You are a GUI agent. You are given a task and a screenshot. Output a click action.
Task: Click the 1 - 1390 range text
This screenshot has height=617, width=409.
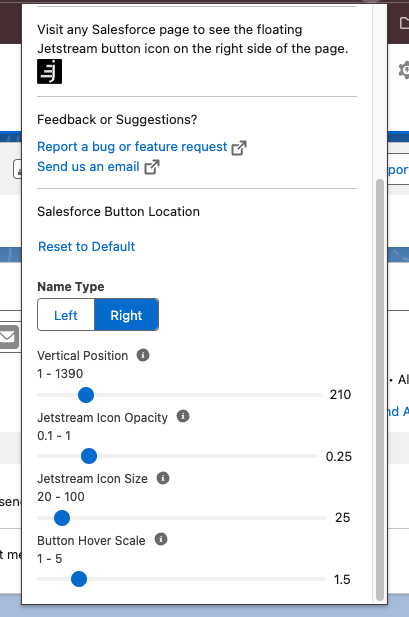(x=60, y=373)
